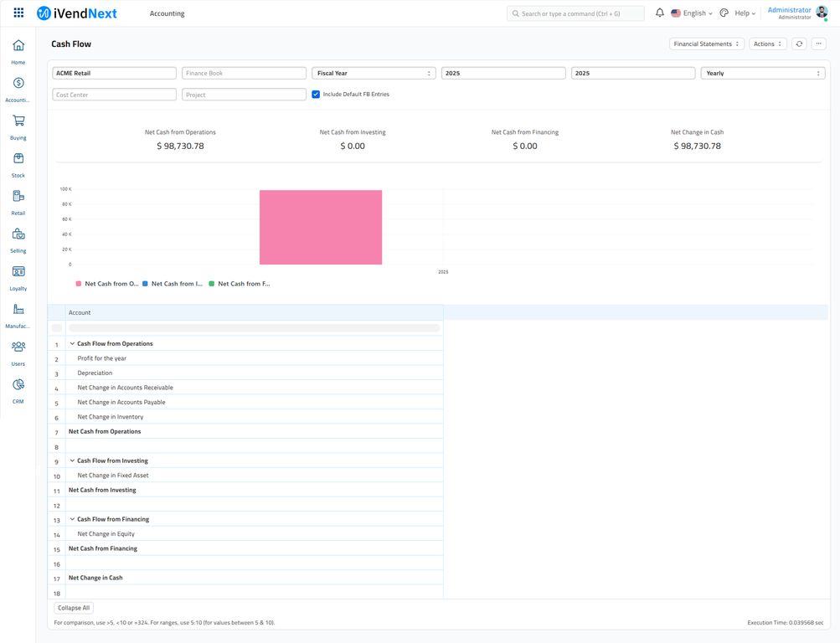Toggle pink Net Cash from Operations legend
The image size is (840, 643).
[x=107, y=284]
